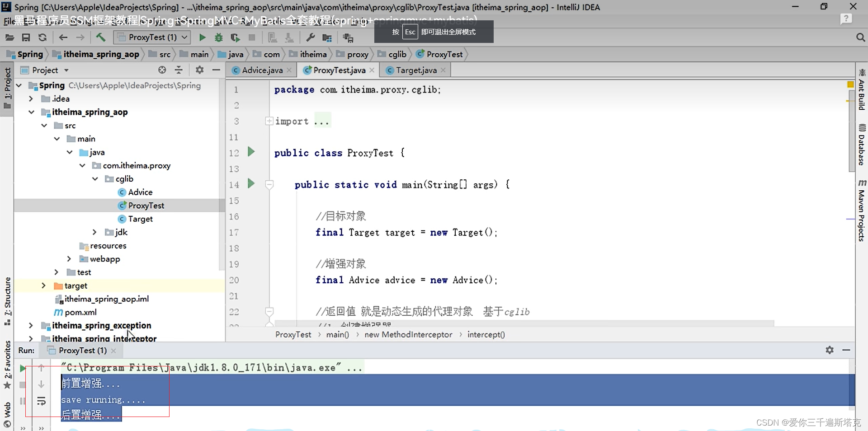Viewport: 868px width, 431px height.
Task: Debug ProxyTest using the bug icon
Action: [219, 37]
